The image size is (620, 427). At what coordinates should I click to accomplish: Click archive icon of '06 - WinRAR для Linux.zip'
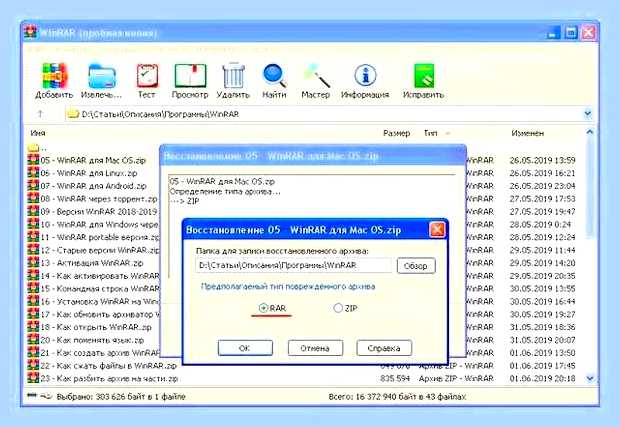click(33, 173)
